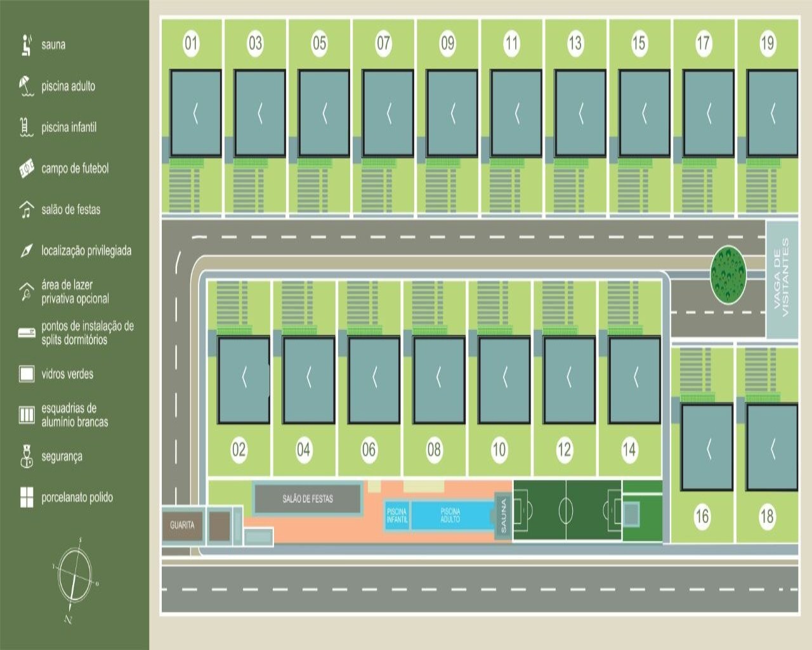Click the Vaga de Visitantes parking strip
812x650 pixels.
(x=782, y=279)
